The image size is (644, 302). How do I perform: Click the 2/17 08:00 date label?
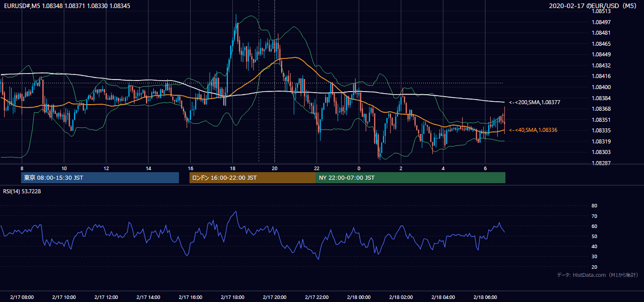click(x=21, y=297)
